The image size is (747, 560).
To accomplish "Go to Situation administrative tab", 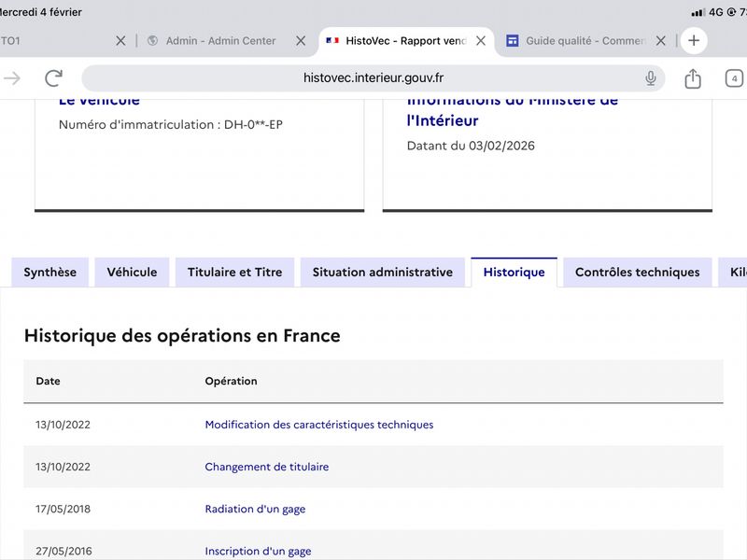I will (x=382, y=273).
